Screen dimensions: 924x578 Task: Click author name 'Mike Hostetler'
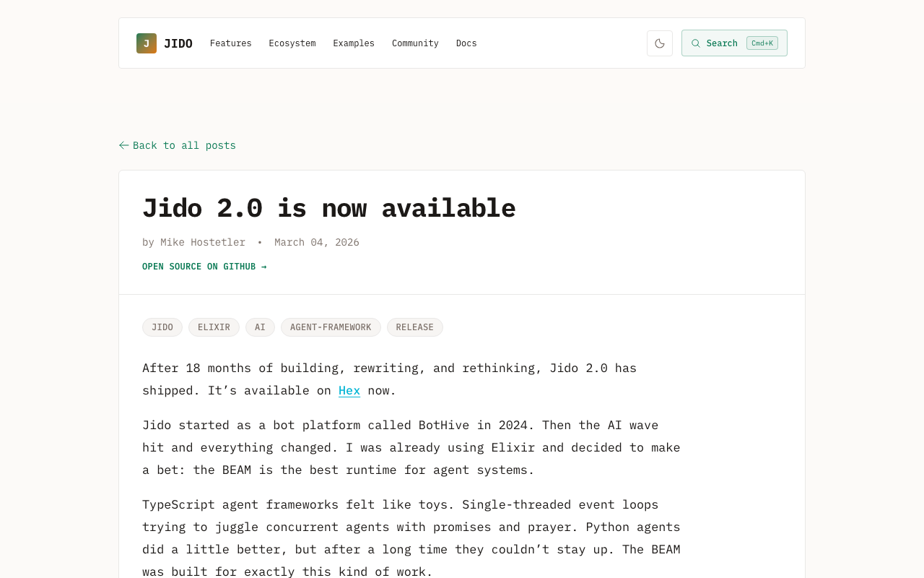coord(203,242)
